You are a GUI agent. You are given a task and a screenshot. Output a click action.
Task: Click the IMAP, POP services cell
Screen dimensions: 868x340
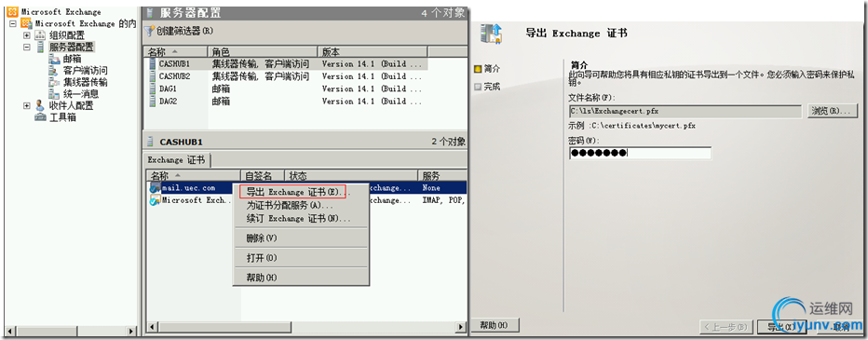click(443, 200)
